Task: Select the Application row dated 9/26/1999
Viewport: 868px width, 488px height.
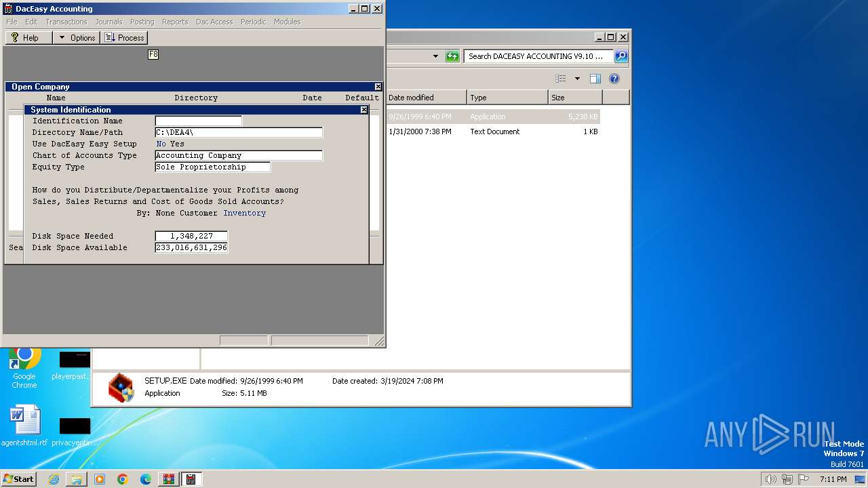Action: (493, 117)
